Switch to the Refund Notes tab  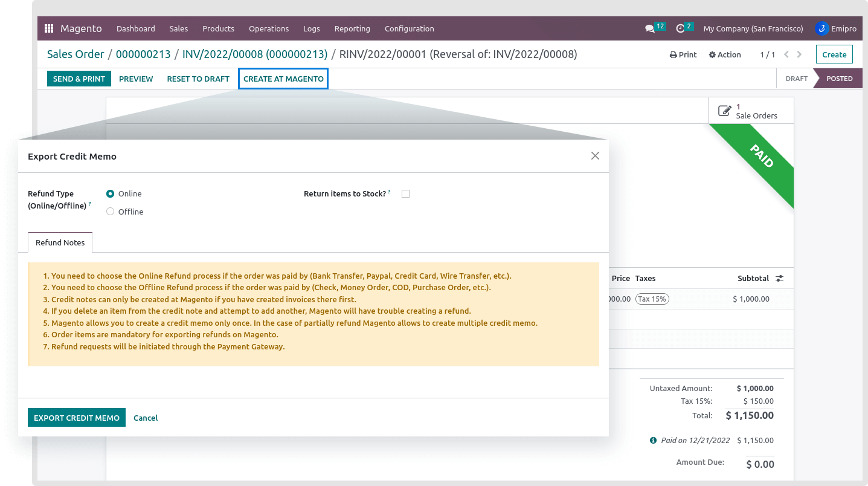(60, 242)
